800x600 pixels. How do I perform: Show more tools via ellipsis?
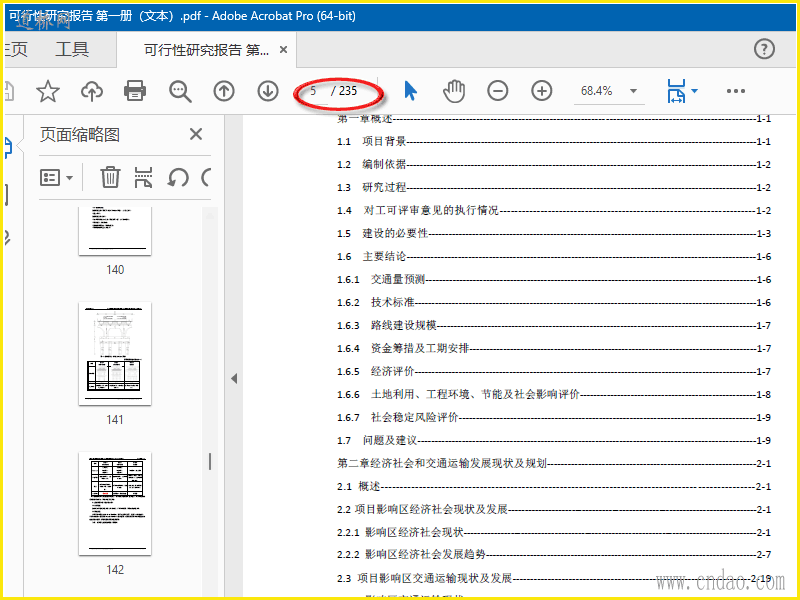(x=736, y=91)
